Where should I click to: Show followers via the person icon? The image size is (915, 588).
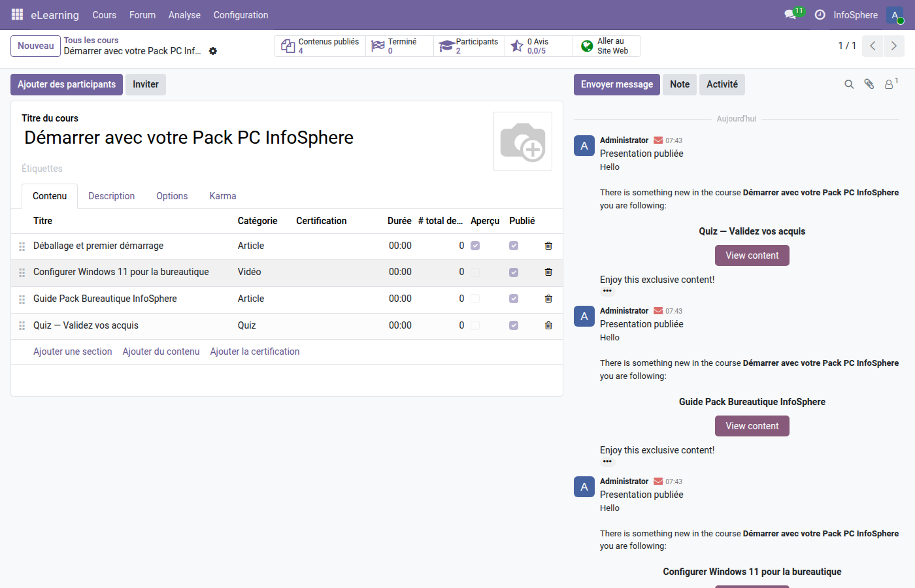(890, 84)
